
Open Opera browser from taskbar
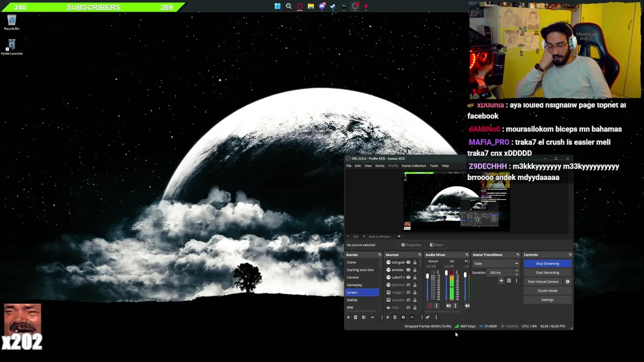click(x=300, y=6)
